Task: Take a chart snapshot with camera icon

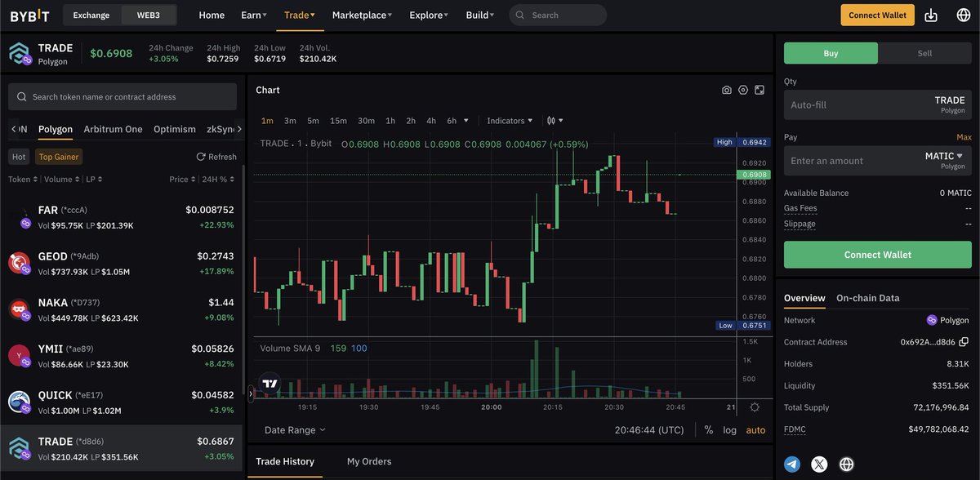Action: tap(726, 90)
